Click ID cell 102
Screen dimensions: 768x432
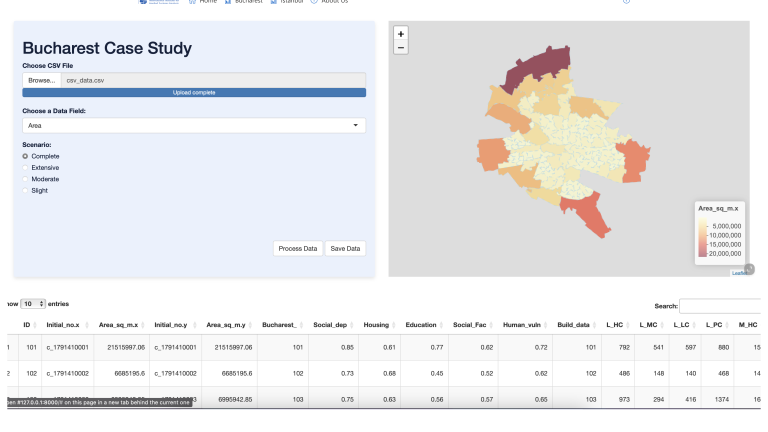coord(31,373)
